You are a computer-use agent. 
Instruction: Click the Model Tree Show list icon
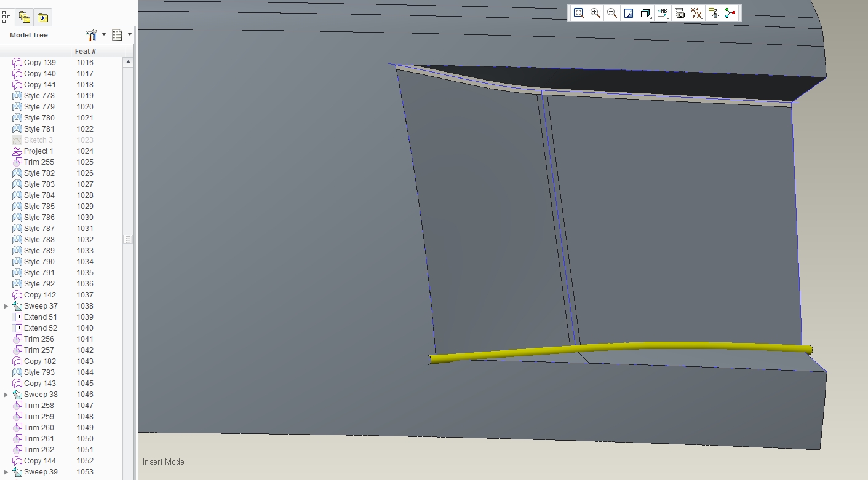click(117, 35)
